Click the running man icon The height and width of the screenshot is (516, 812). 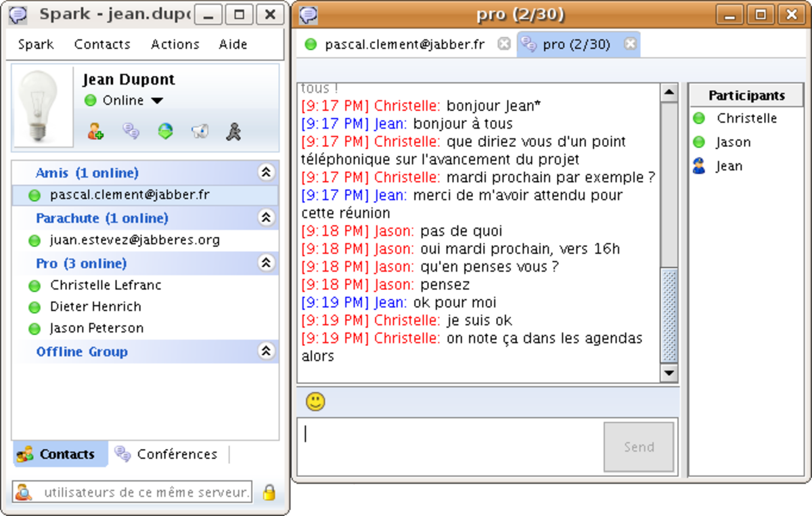tap(233, 131)
